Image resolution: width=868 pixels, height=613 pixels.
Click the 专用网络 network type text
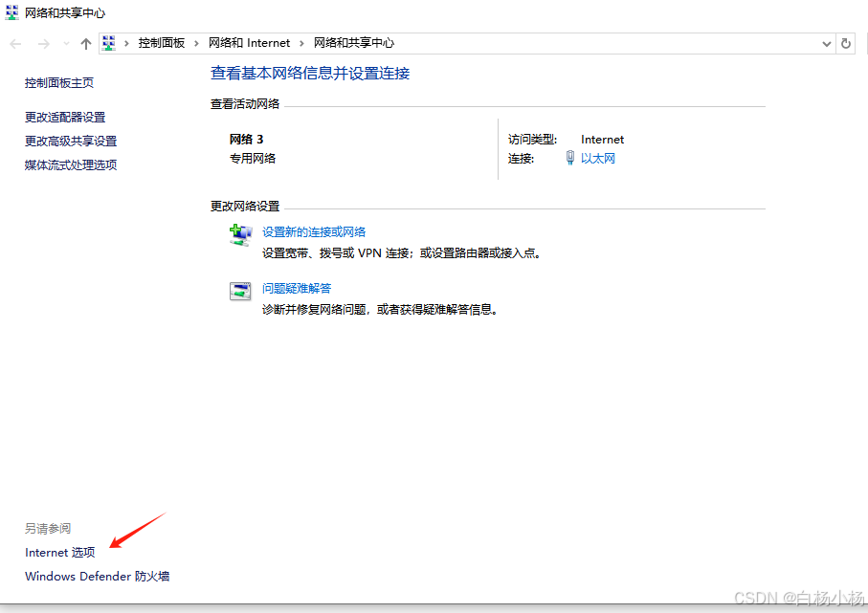coord(253,158)
